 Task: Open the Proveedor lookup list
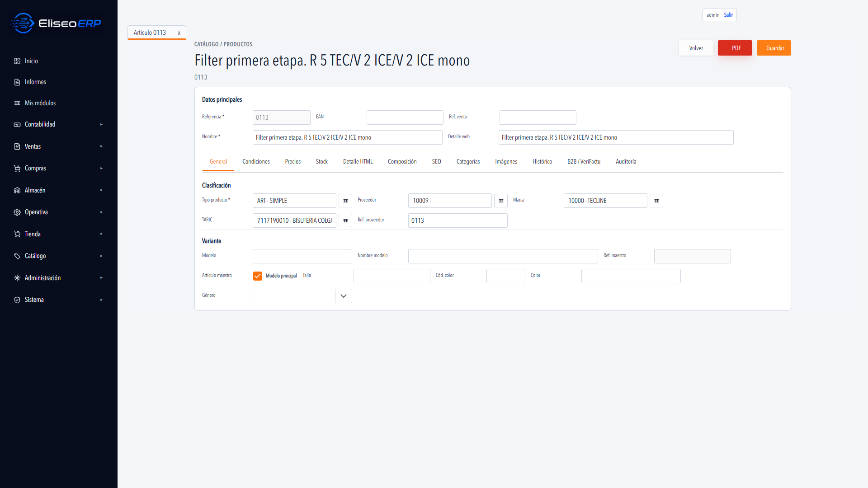501,201
